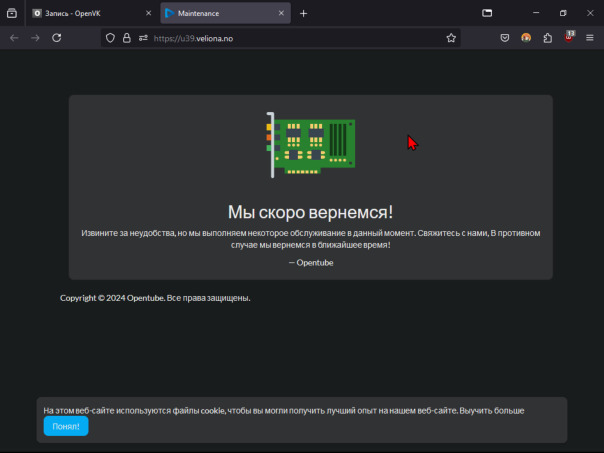Go forward with the forward arrow
The width and height of the screenshot is (604, 453).
[x=35, y=38]
